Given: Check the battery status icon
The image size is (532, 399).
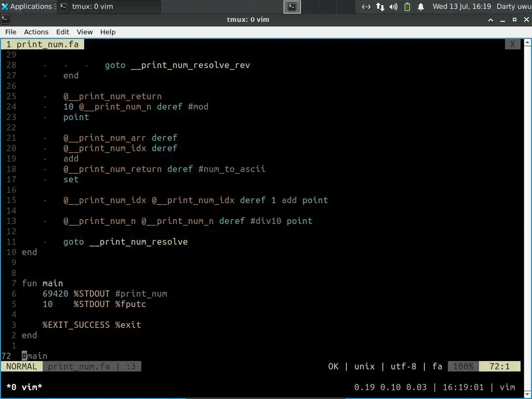Looking at the screenshot, I should coord(407,7).
